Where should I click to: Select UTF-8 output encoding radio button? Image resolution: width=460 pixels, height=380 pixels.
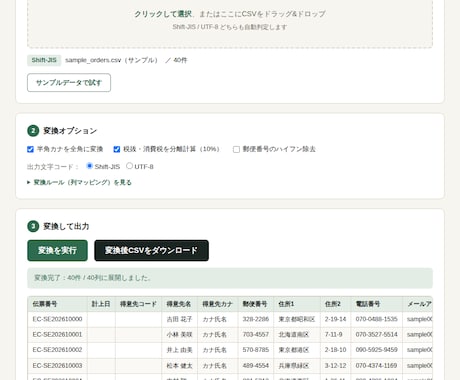click(129, 166)
